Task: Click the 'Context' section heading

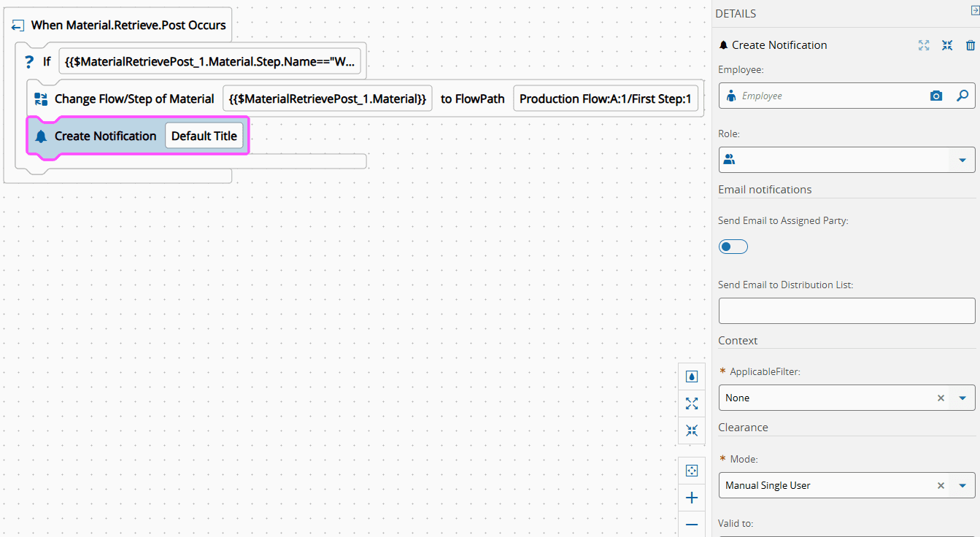Action: pos(738,341)
